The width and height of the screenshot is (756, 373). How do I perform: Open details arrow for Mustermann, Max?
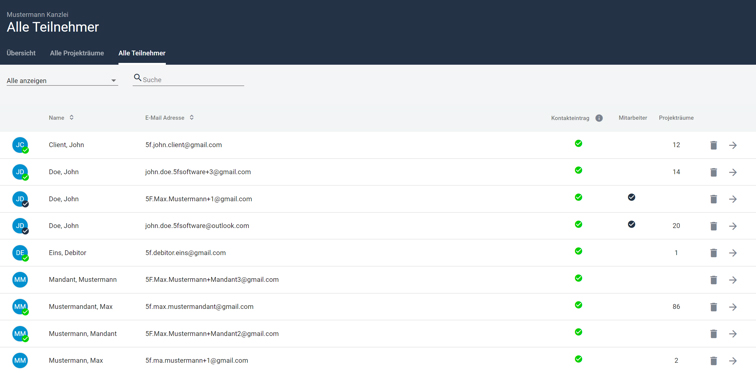point(733,361)
